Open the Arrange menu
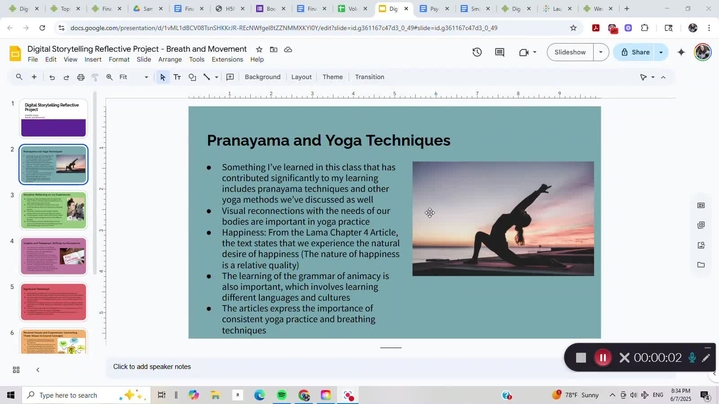The width and height of the screenshot is (719, 404). [x=170, y=60]
